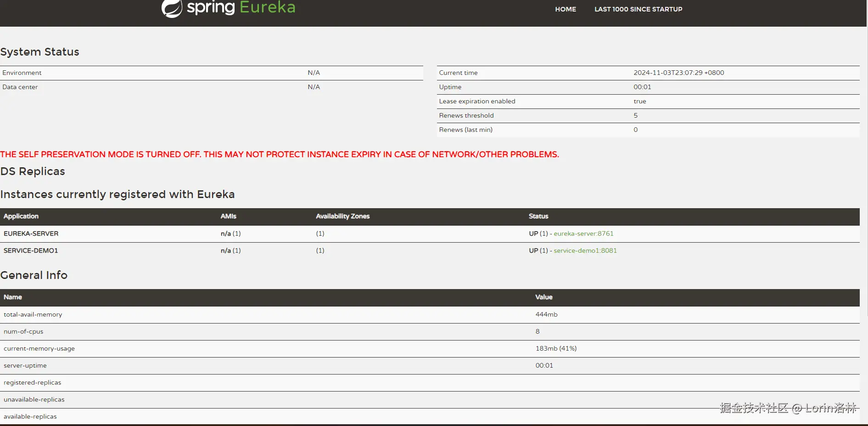Select the current-memory-usage row name

click(x=39, y=348)
